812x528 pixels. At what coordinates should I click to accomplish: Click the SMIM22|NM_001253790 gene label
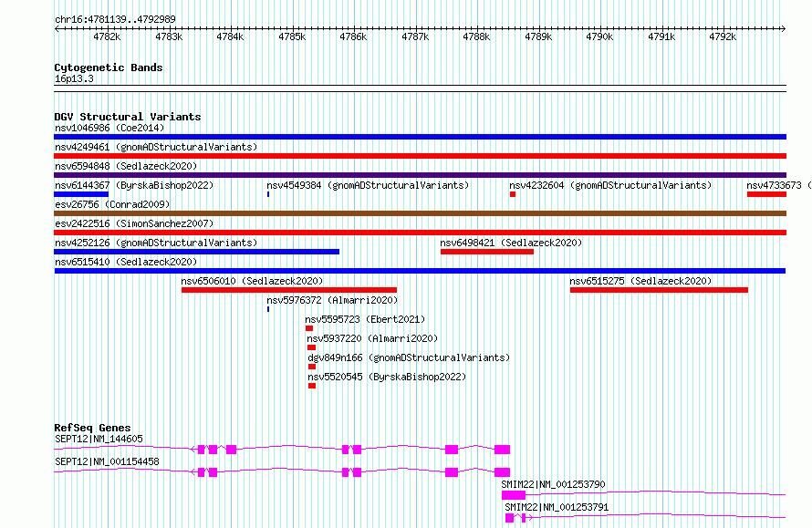(553, 484)
